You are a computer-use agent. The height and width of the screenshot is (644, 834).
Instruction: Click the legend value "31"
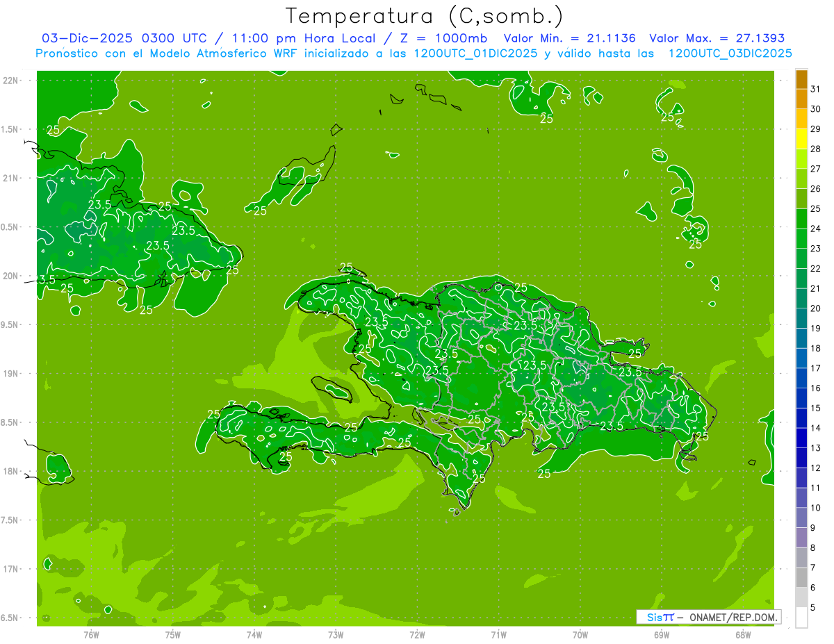tap(816, 89)
